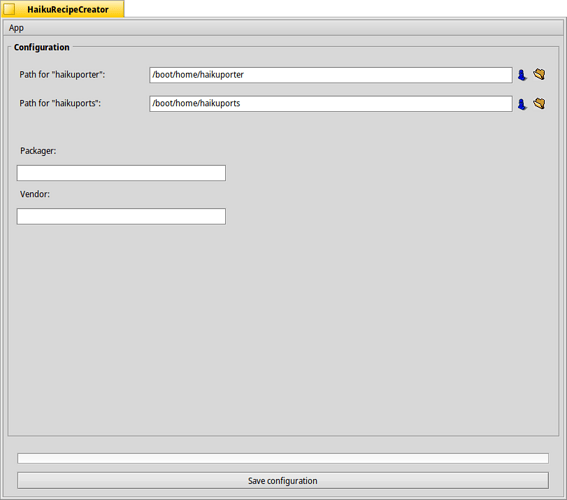The image size is (567, 500).
Task: Select the HaikuRecipeCreator window title tab
Action: click(68, 9)
